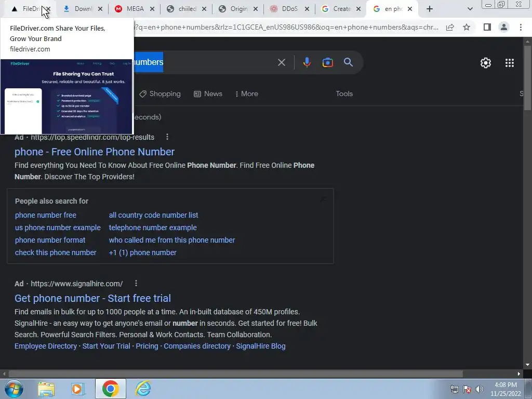The image size is (532, 399).
Task: Click 'all country code number list' suggestion
Action: pos(153,215)
